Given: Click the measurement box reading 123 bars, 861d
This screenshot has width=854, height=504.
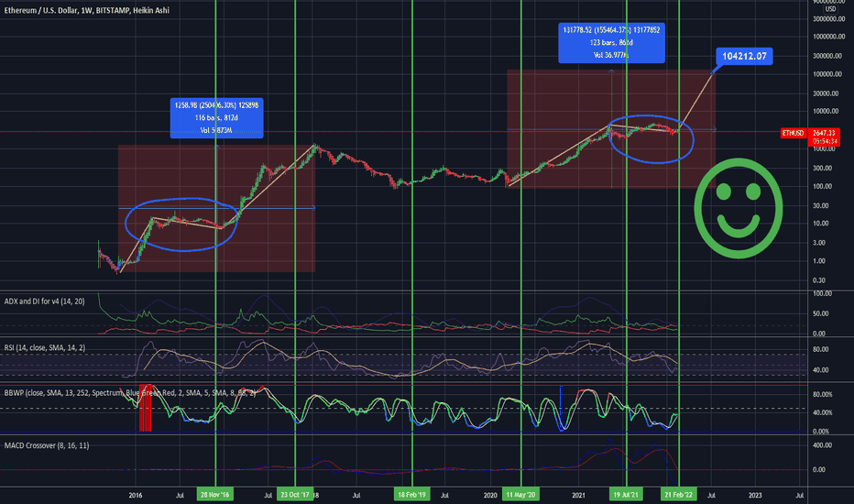Looking at the screenshot, I should point(611,42).
